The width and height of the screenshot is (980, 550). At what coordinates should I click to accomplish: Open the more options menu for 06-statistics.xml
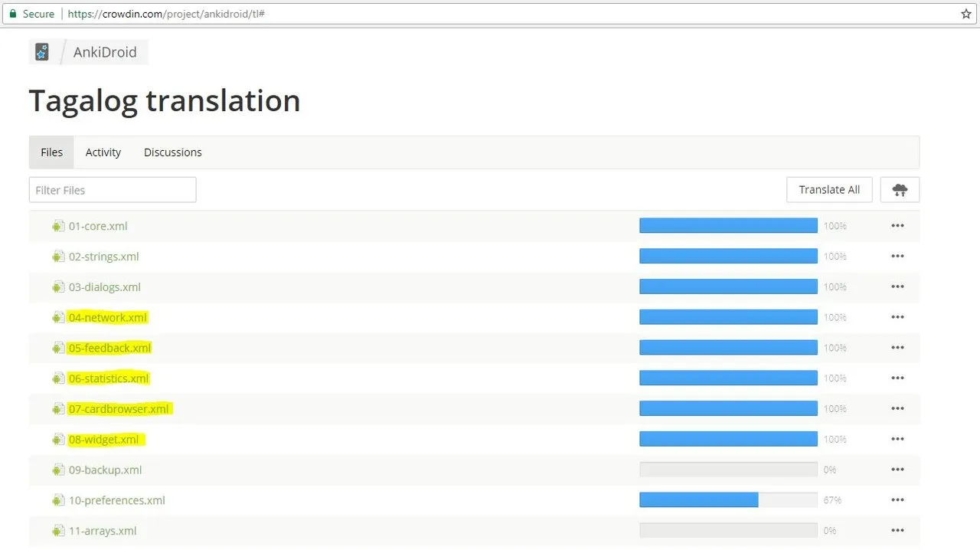point(897,378)
